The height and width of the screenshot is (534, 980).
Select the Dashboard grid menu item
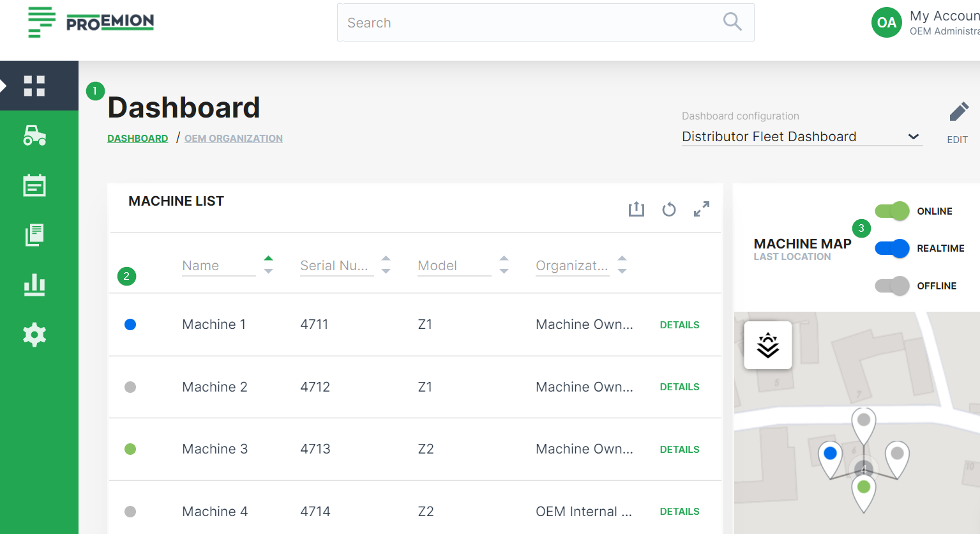click(x=34, y=86)
